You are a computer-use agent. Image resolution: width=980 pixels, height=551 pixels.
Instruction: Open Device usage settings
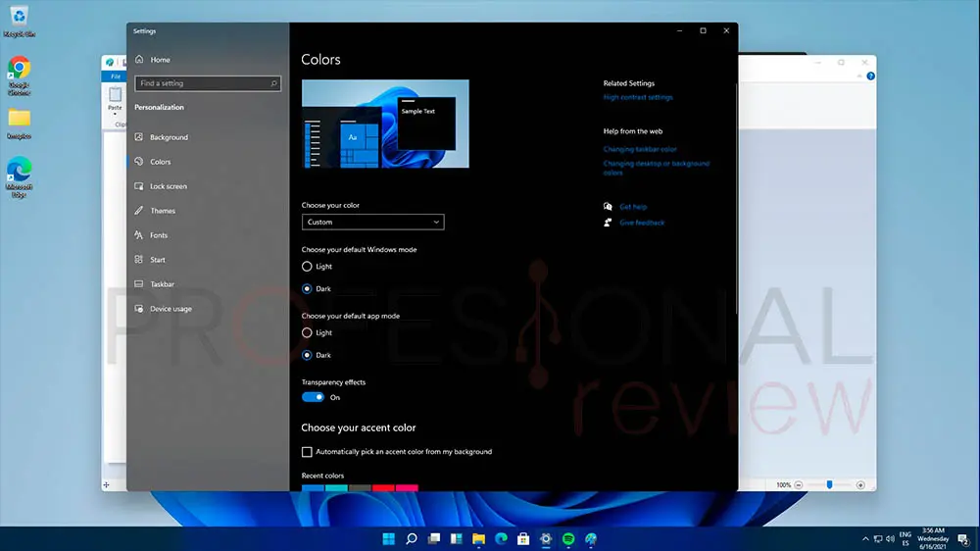163,308
